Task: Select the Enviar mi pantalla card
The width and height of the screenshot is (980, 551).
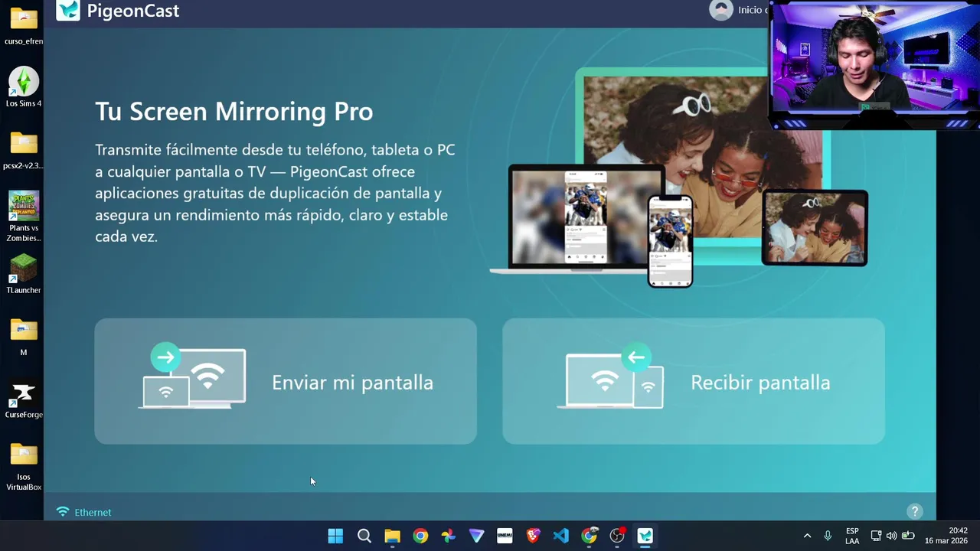Action: (x=286, y=381)
